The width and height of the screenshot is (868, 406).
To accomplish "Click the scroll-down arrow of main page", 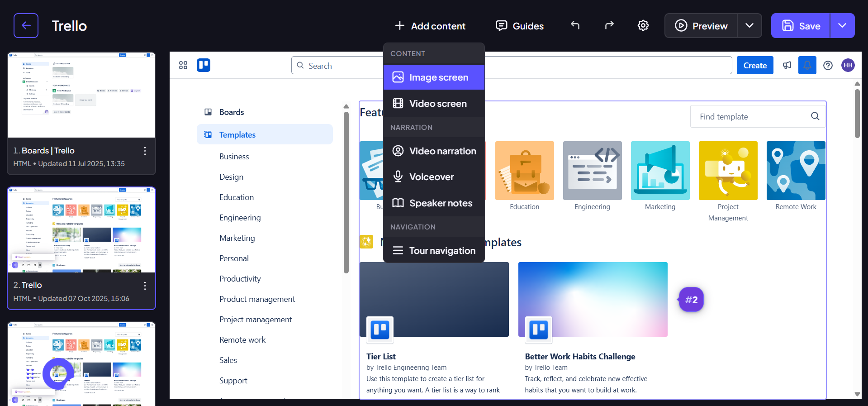I will 857,394.
